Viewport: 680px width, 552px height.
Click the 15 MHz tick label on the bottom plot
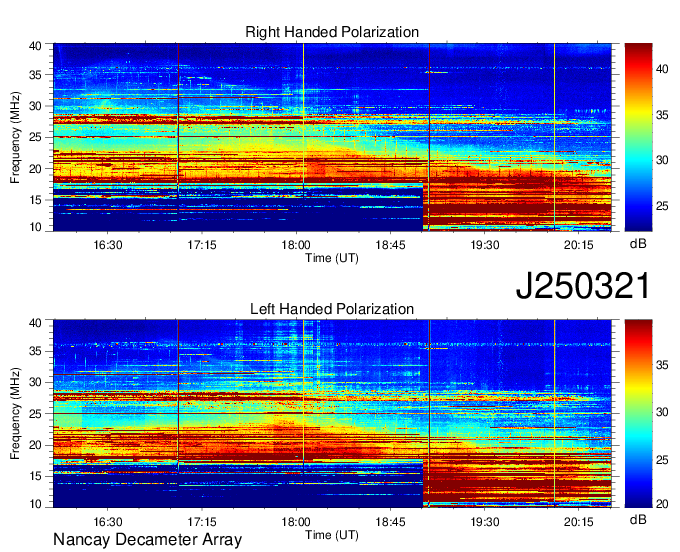point(35,476)
